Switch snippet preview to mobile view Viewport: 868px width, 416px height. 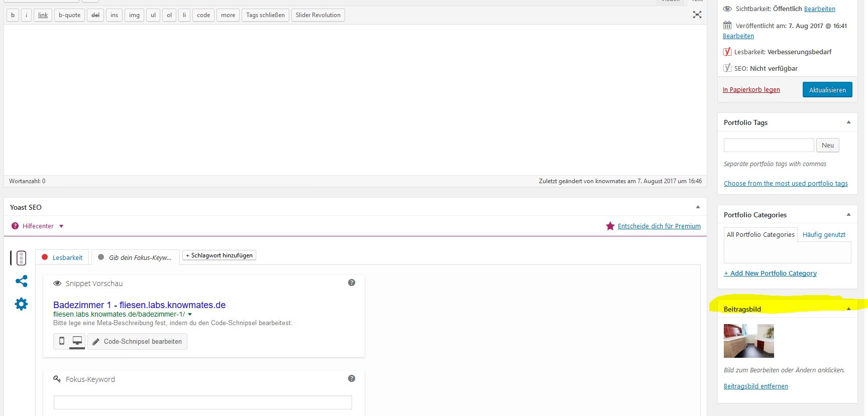click(62, 341)
